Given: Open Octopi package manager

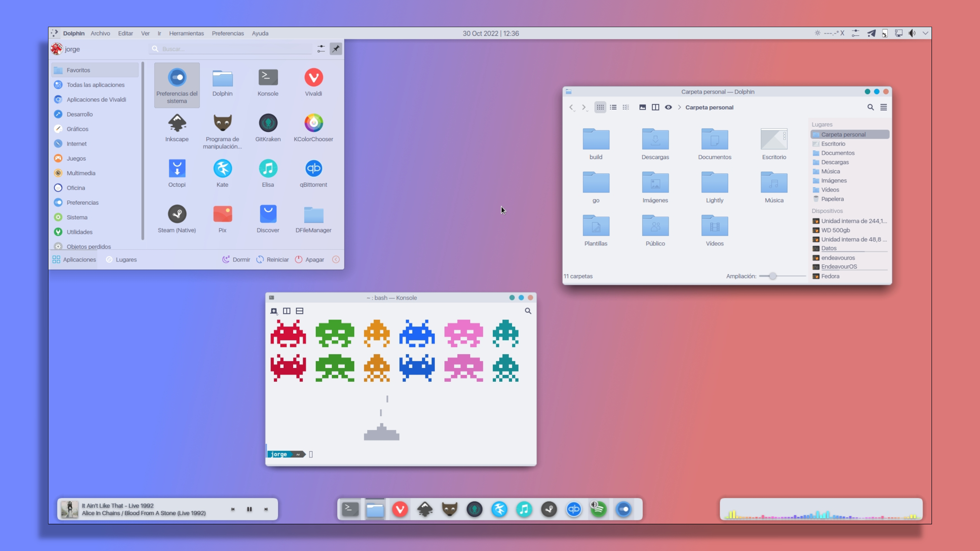Looking at the screenshot, I should point(177,168).
